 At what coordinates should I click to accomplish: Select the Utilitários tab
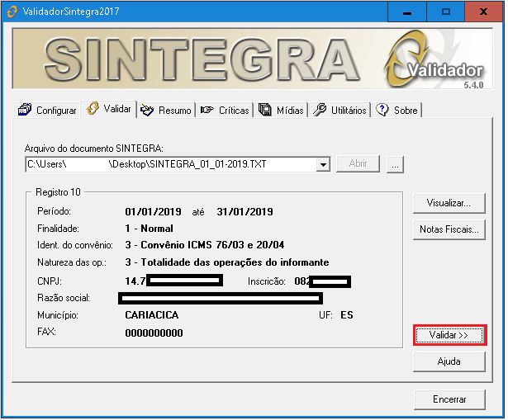[339, 111]
